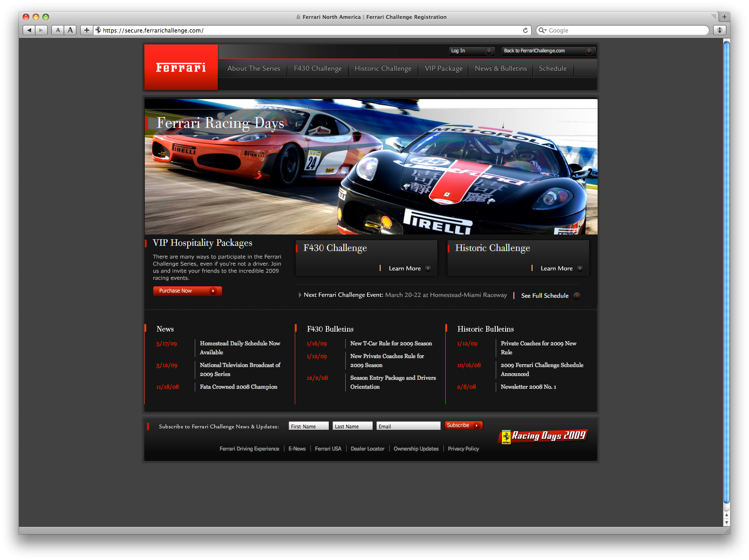Click Learn More under Historic Challenge
Image resolution: width=749 pixels, height=560 pixels.
click(x=557, y=268)
